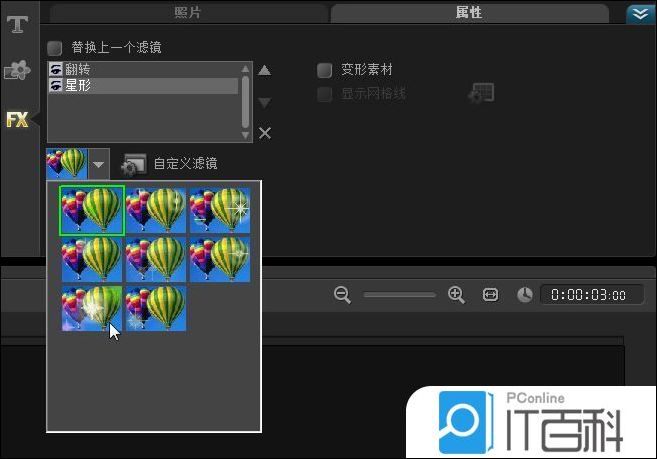Screen dimensions: 657x459
Task: Open the filter preset dropdown arrow
Action: click(x=98, y=164)
